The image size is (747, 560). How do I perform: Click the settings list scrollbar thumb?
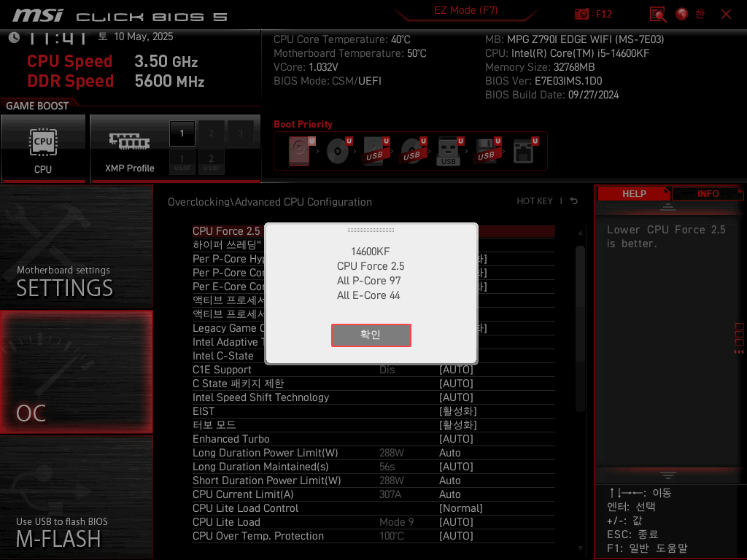point(580,329)
